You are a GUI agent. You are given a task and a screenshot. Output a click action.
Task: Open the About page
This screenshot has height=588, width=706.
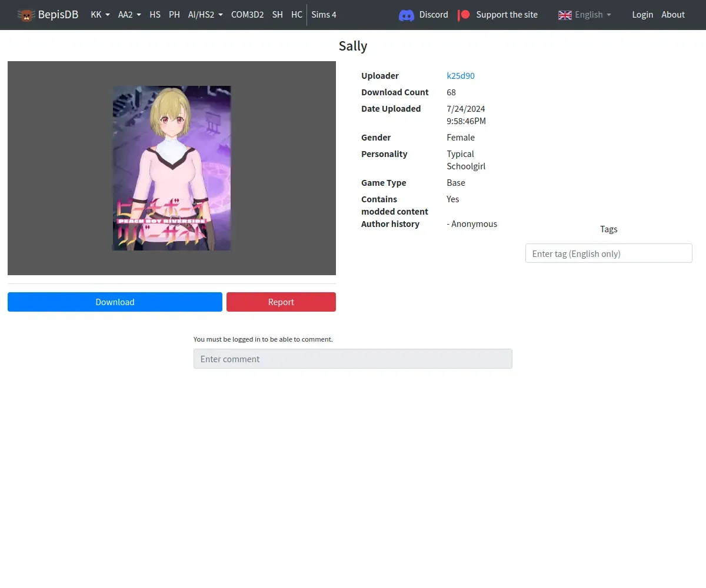pos(673,15)
